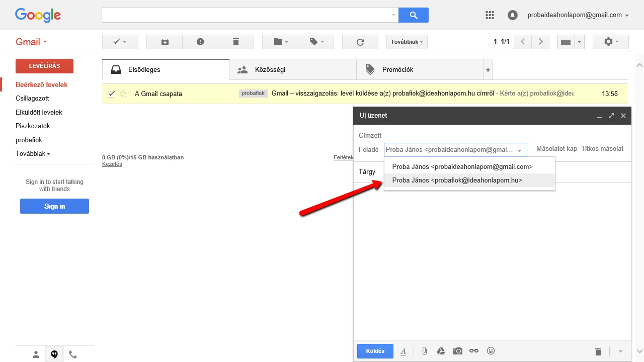644x362 pixels.
Task: Click the attach files paperclip icon
Action: click(x=424, y=351)
